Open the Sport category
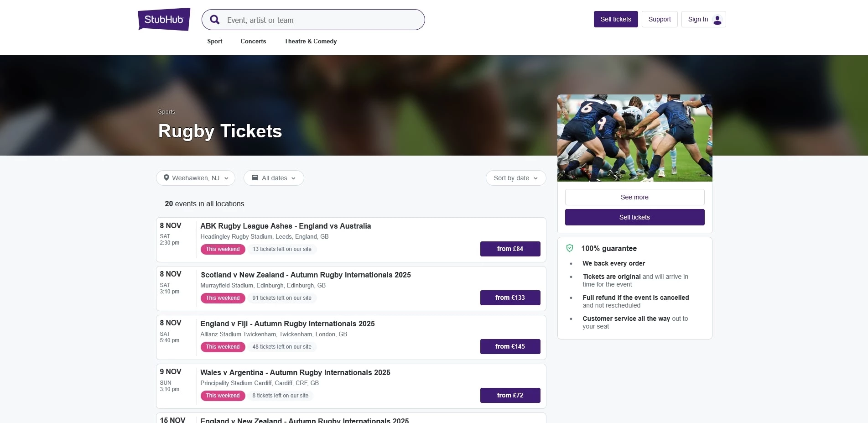Screen dimensions: 868x423 pos(214,41)
